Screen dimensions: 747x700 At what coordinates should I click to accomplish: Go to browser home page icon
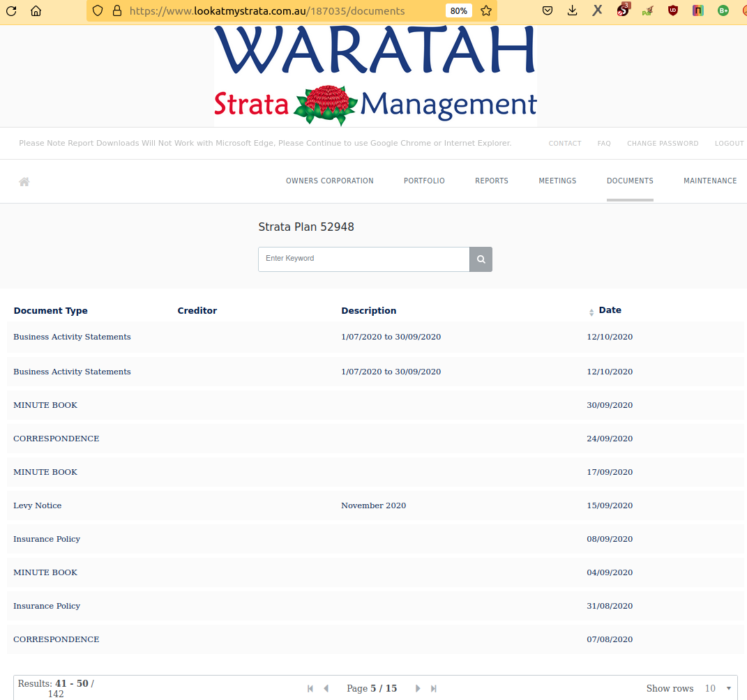coord(36,11)
